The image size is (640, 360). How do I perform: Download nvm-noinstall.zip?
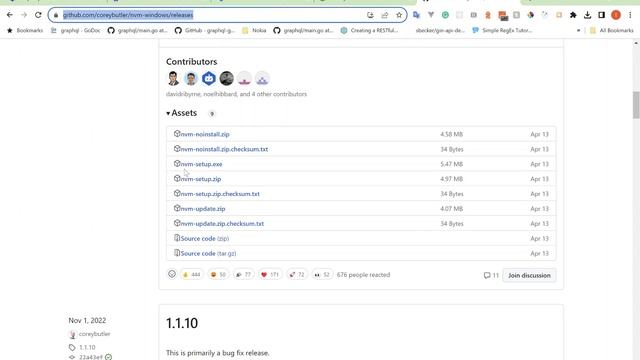205,134
